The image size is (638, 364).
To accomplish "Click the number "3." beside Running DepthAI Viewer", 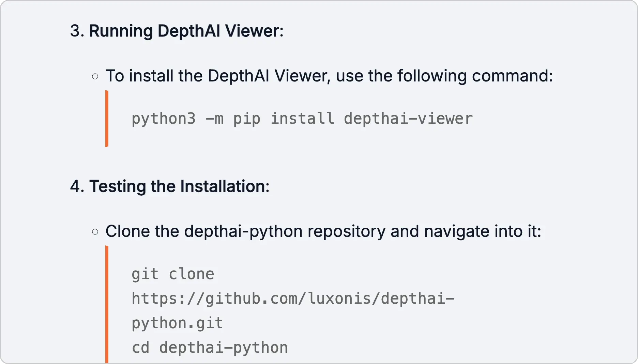I will (x=77, y=31).
